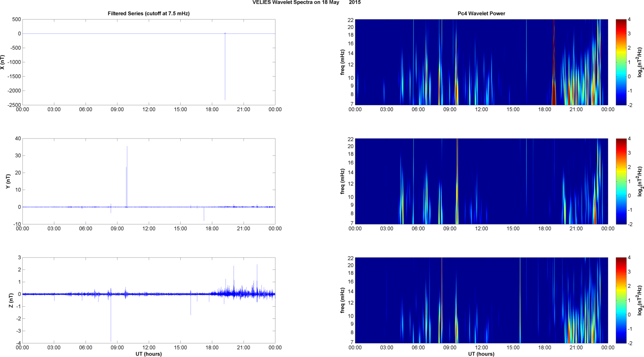The image size is (644, 357).
Task: Click the year '2015' in the figure title
Action: [x=355, y=3]
